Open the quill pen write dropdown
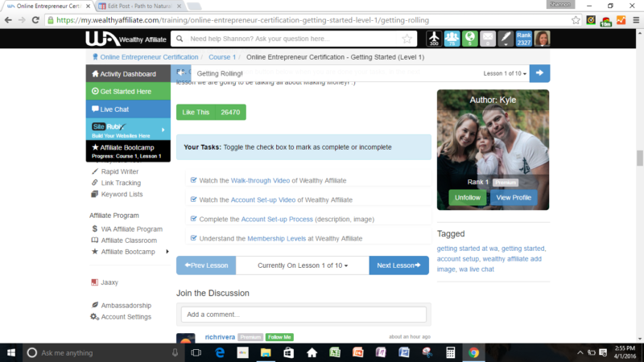This screenshot has height=362, width=644. 506,39
